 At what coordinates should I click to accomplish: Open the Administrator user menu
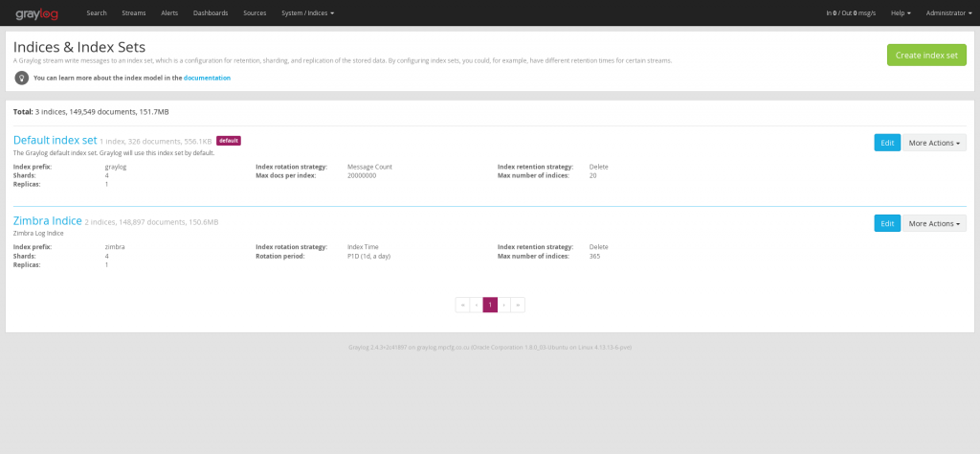click(x=948, y=12)
